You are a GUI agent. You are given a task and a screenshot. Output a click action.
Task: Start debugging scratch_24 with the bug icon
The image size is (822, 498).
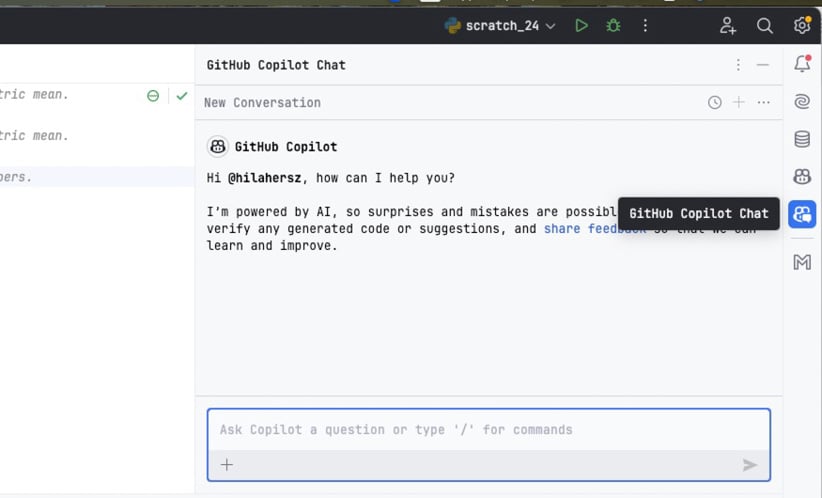(613, 25)
